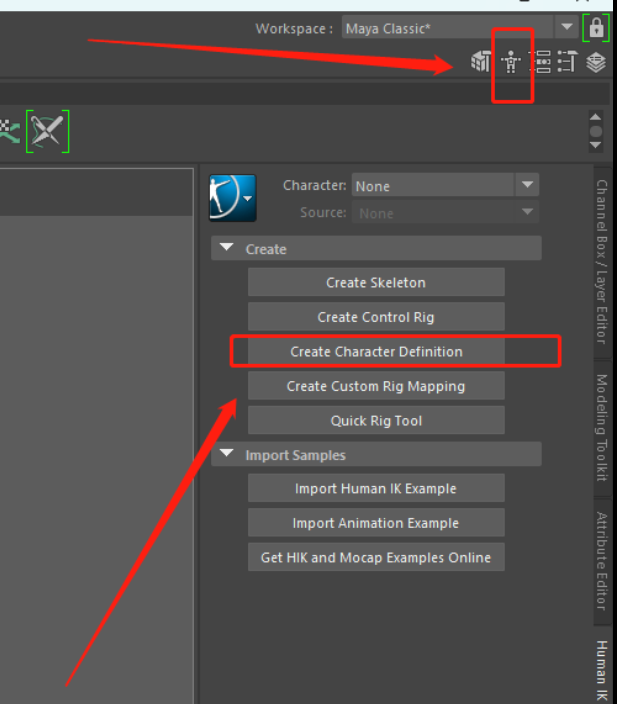This screenshot has height=704, width=617.
Task: Click Import Animation Example button
Action: (376, 523)
